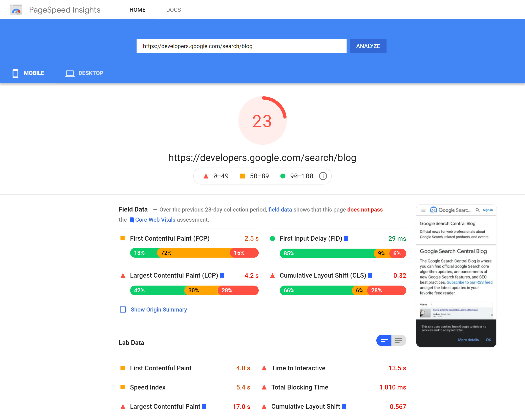This screenshot has width=525, height=420.
Task: Click bookmark icon beside field Largest Contentful Paint (LCP)
Action: (222, 276)
